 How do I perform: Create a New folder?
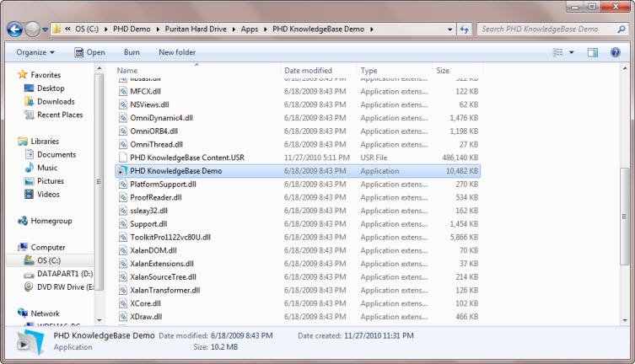[x=177, y=52]
